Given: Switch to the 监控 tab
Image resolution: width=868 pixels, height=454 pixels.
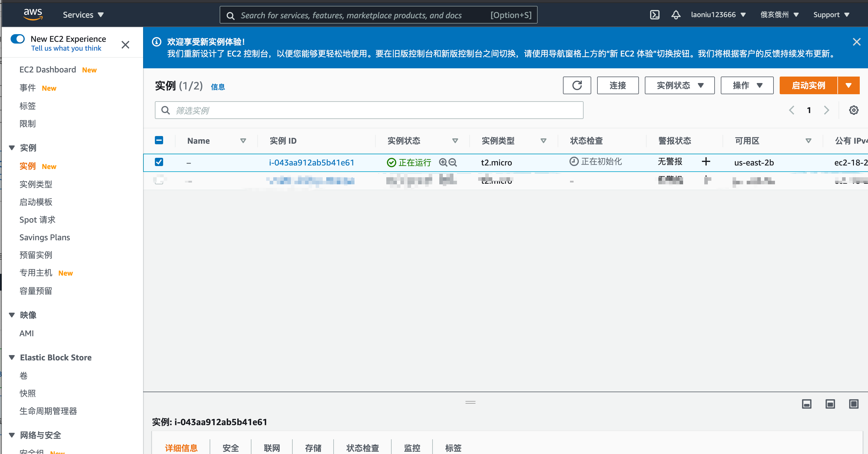Looking at the screenshot, I should (x=412, y=448).
